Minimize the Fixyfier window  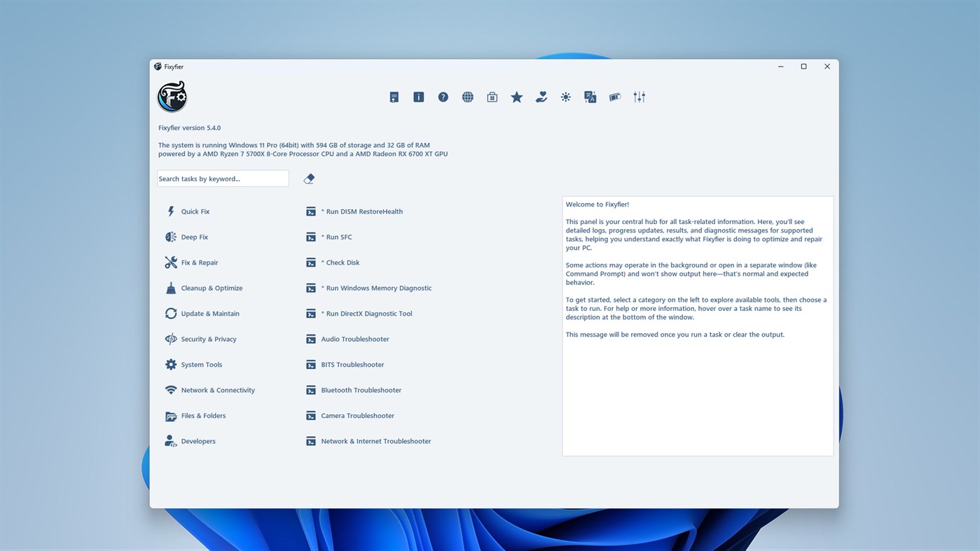[x=780, y=67]
